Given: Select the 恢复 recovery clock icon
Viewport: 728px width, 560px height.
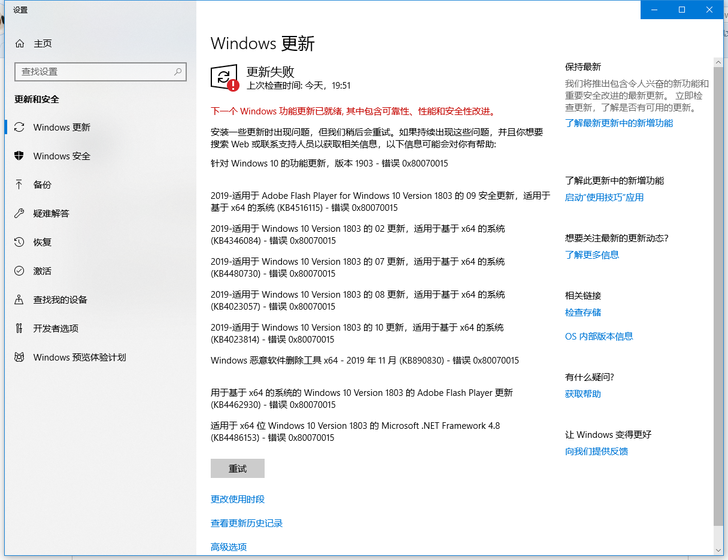Looking at the screenshot, I should pos(20,242).
